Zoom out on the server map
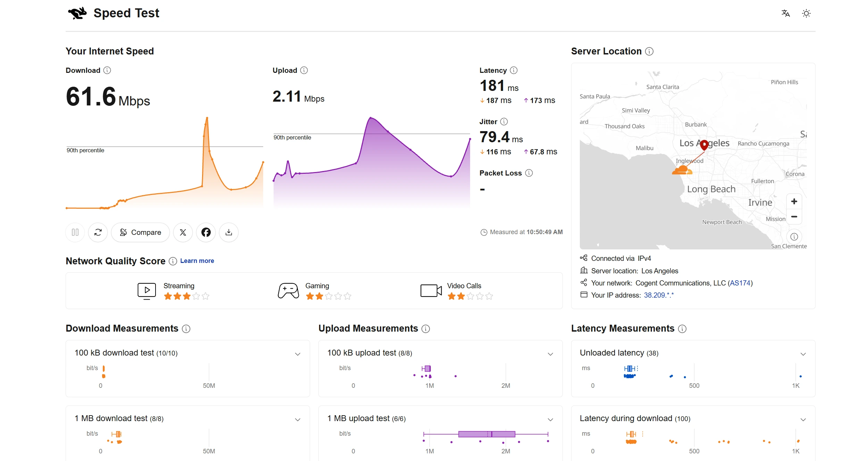The image size is (868, 461). 794,216
